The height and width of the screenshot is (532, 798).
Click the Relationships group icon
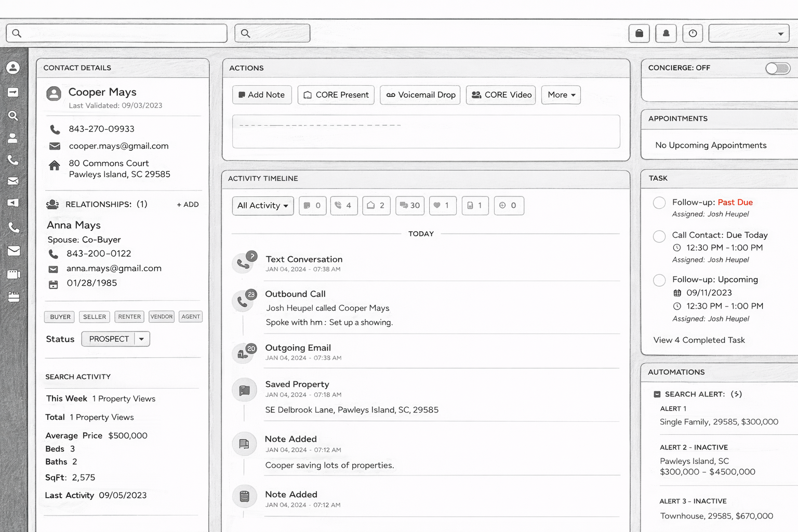point(52,205)
